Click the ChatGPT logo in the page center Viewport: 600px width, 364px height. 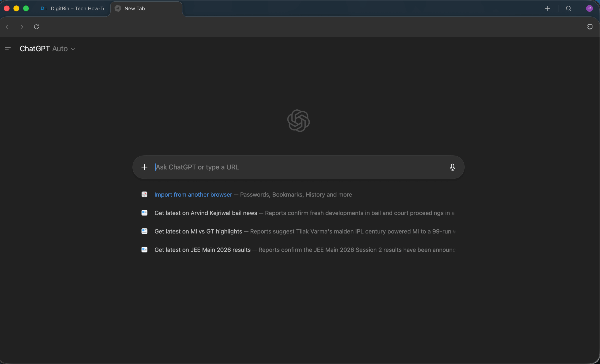coord(299,121)
